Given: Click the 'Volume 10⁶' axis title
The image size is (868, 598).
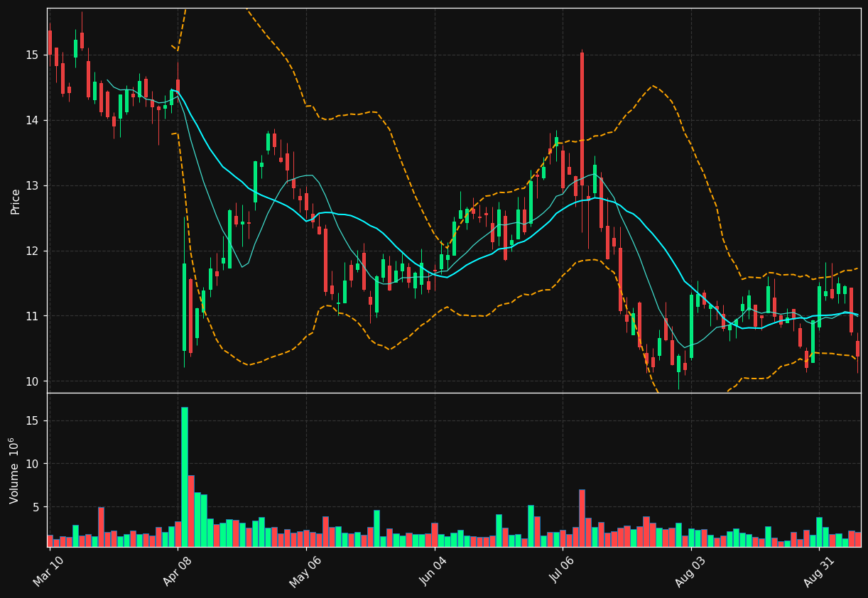Looking at the screenshot, I should point(14,470).
